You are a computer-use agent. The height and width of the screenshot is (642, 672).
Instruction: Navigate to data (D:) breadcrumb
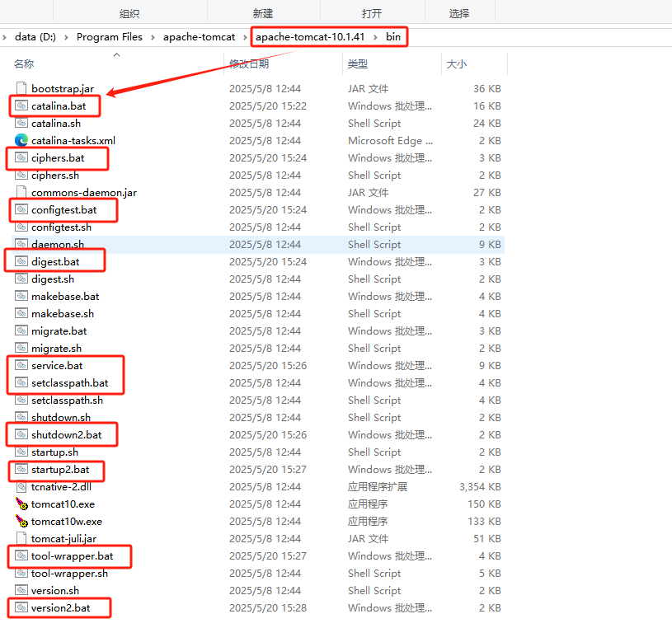[x=35, y=37]
